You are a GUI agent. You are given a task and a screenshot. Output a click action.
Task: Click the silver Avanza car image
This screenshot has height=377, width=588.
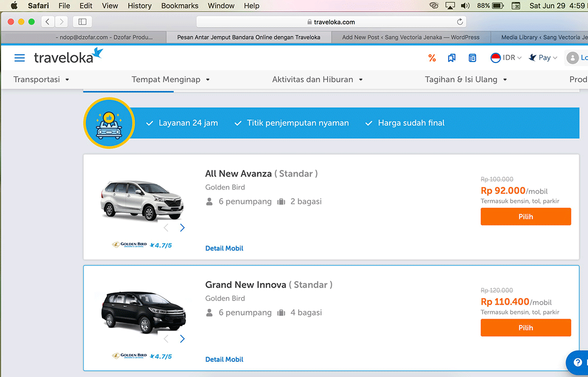click(x=142, y=200)
